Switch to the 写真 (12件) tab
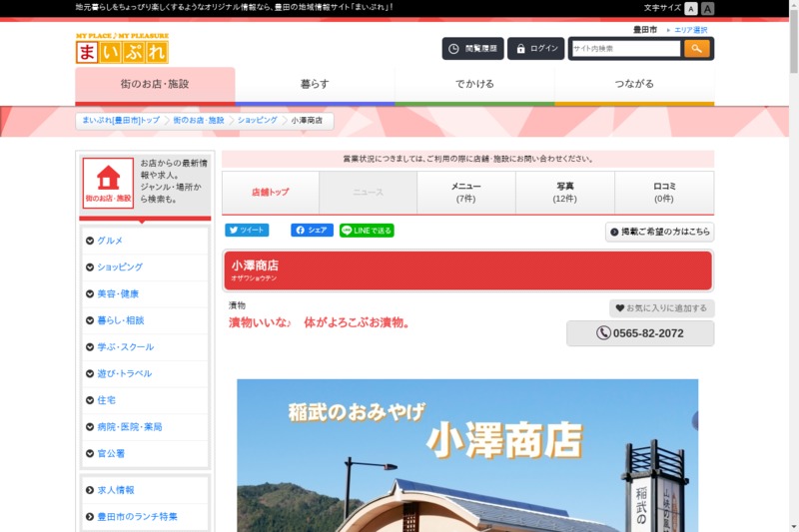Image resolution: width=799 pixels, height=532 pixels. point(564,193)
